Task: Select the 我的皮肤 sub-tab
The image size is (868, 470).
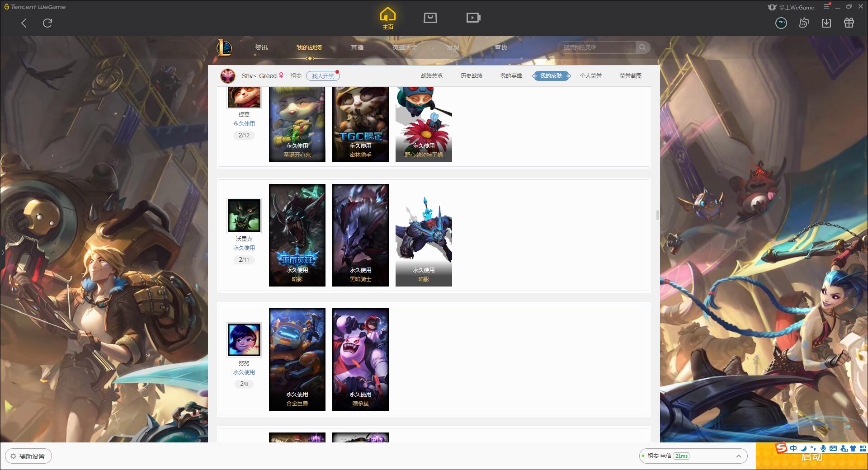Action: click(551, 76)
